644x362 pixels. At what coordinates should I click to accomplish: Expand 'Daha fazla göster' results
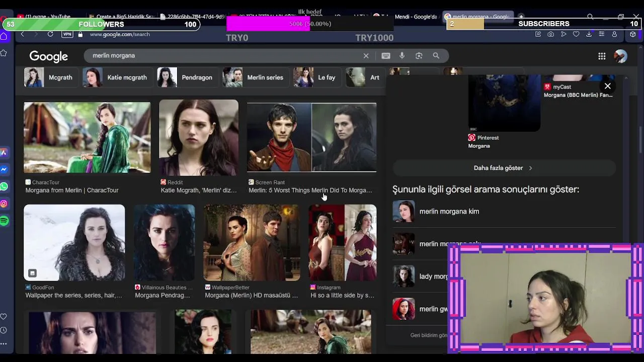[x=504, y=168]
